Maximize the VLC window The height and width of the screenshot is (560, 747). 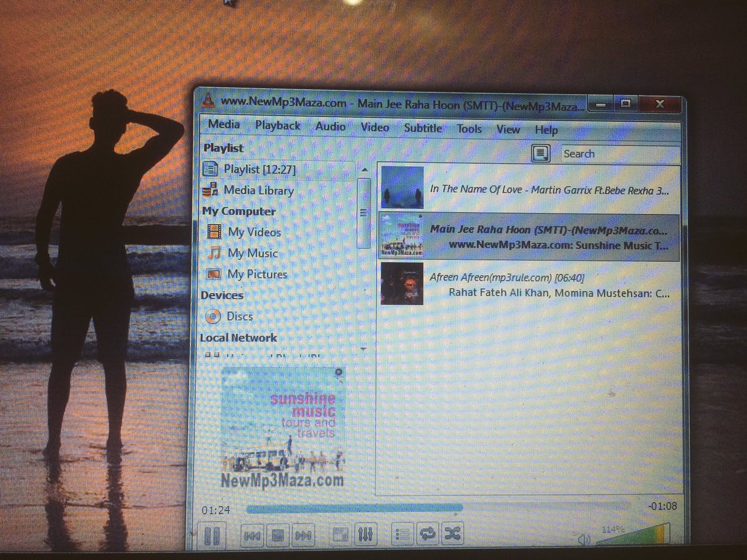tap(626, 103)
